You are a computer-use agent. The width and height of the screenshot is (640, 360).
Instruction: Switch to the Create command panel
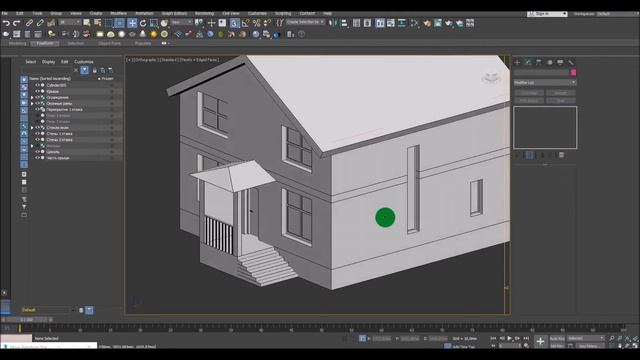point(517,62)
